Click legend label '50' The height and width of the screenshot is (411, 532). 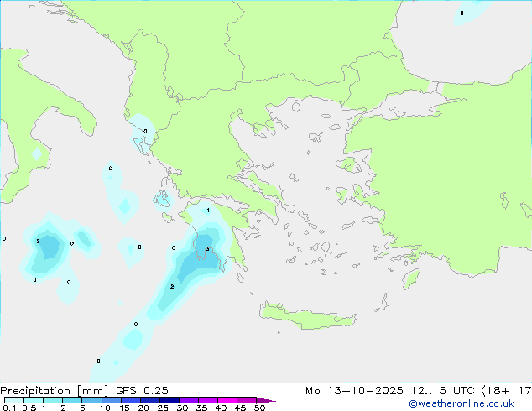[x=259, y=408]
